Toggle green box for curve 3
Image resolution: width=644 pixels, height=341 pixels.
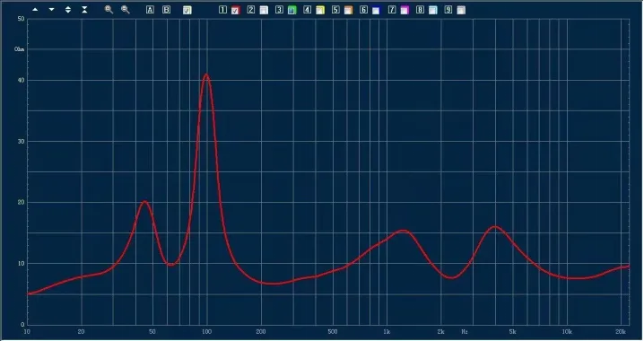pos(292,10)
